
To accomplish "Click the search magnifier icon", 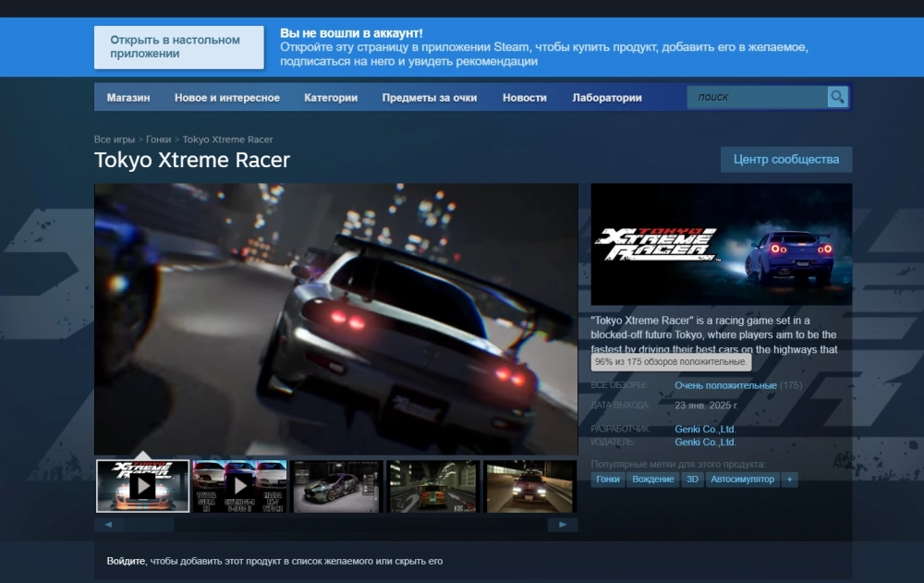I will click(837, 97).
